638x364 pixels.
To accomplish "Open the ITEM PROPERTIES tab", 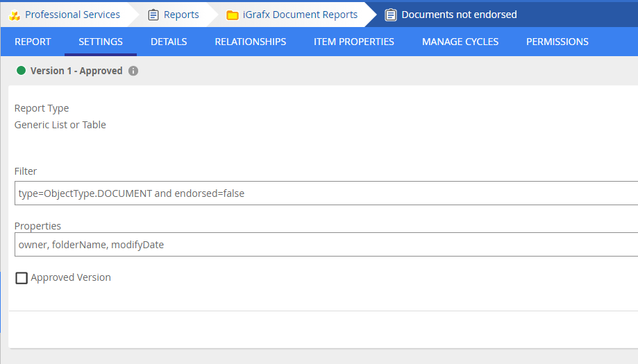I will point(353,42).
